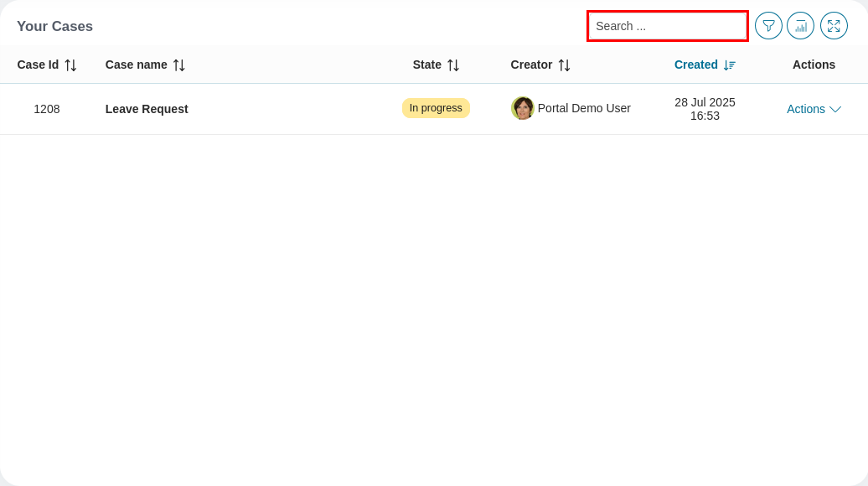The image size is (868, 486).
Task: Click the 28 Jul 2025 created date
Action: [x=705, y=102]
